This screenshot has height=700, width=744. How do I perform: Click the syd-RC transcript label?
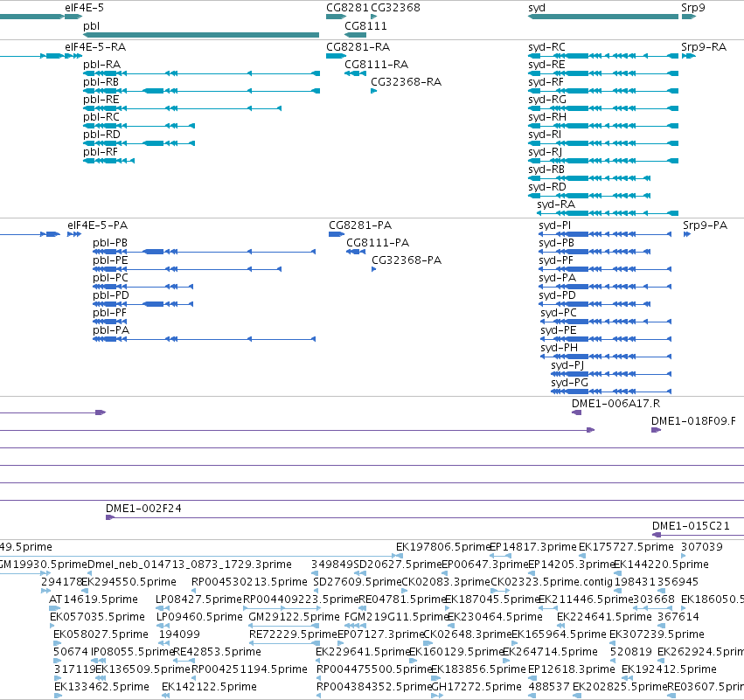(546, 47)
